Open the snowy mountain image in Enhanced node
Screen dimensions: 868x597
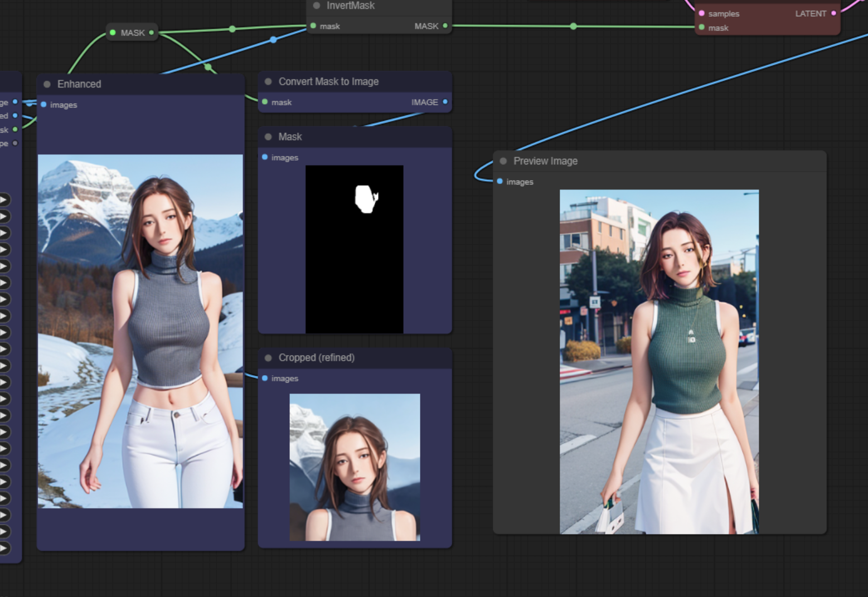pyautogui.click(x=140, y=331)
